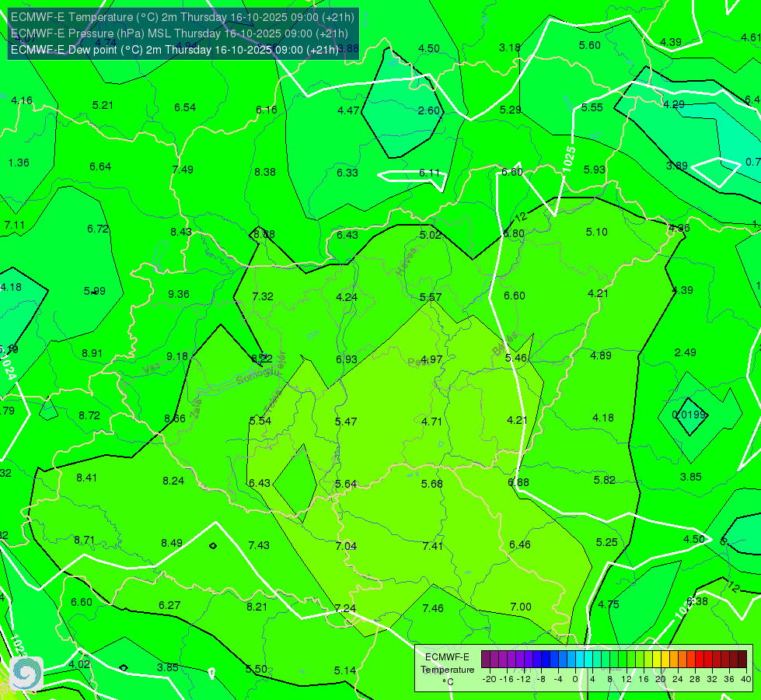Click the map value 5.46 near Békés
This screenshot has height=700, width=761.
pyautogui.click(x=516, y=358)
